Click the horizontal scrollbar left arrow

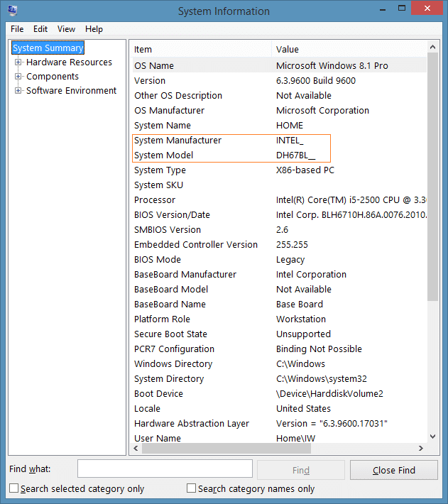pyautogui.click(x=136, y=448)
